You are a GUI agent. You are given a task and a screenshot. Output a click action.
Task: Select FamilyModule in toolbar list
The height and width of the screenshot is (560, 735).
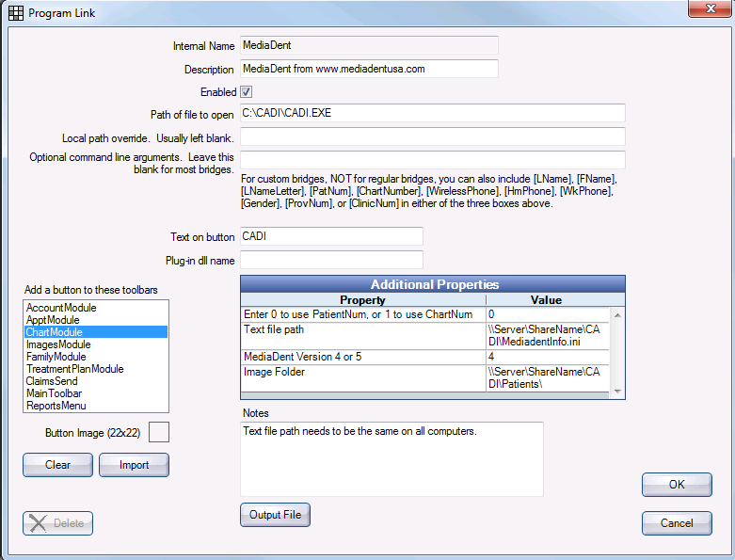coord(96,357)
